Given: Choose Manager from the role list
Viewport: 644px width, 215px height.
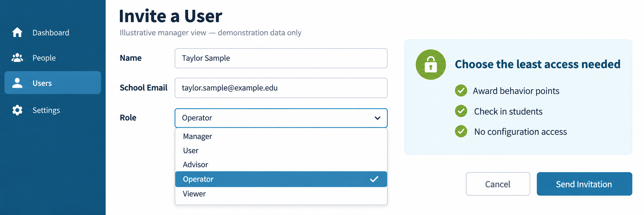Looking at the screenshot, I should (281, 136).
